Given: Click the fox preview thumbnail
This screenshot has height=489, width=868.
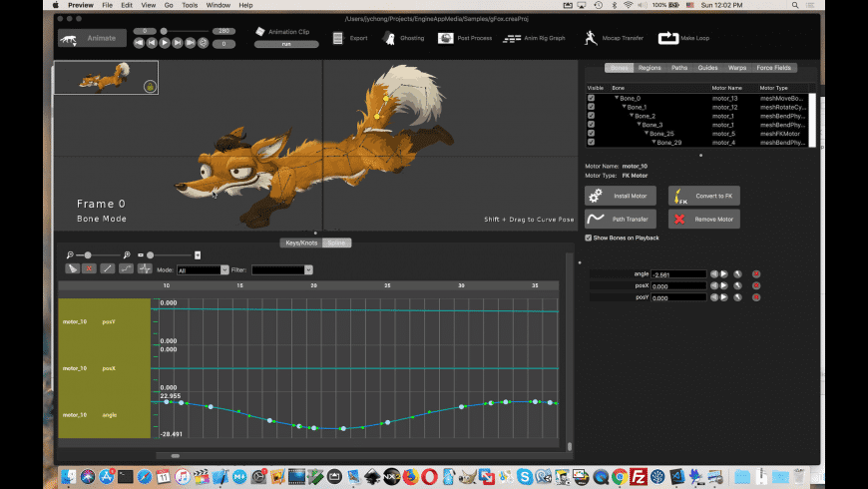Looking at the screenshot, I should pos(106,77).
